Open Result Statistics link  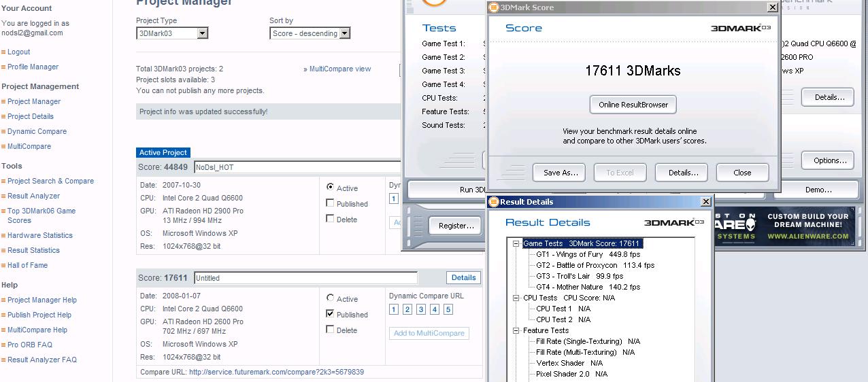coord(33,250)
